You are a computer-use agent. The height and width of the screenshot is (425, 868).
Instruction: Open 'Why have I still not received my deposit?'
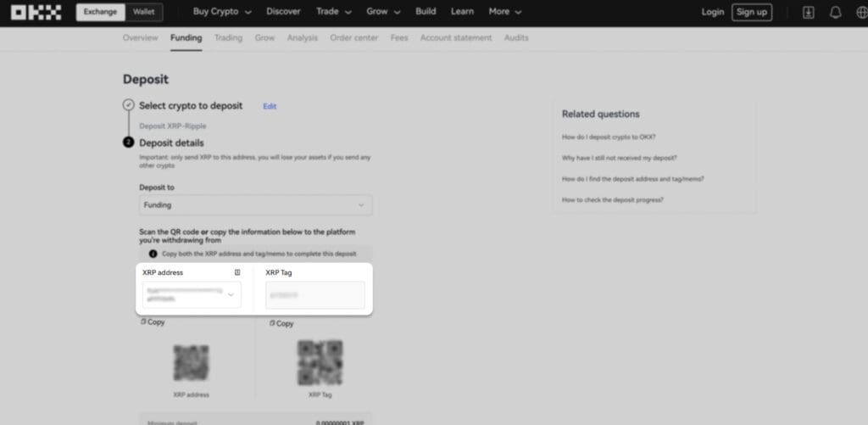[x=620, y=158]
